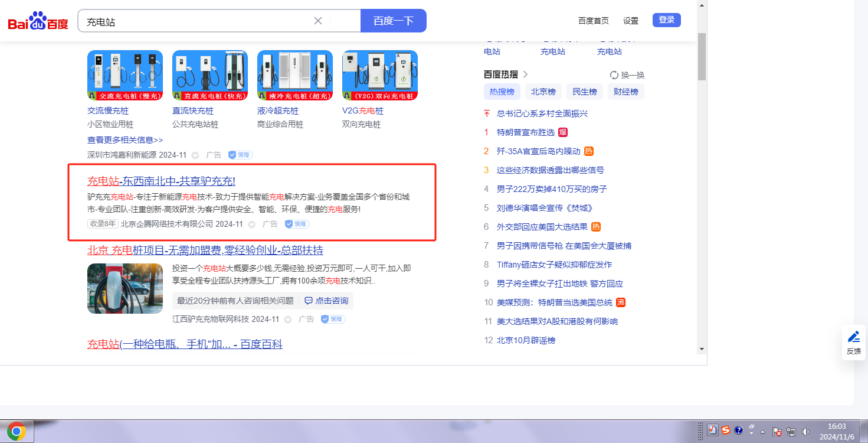Open the taskbar clock showing 16:03
The width and height of the screenshot is (868, 443).
coord(837,431)
